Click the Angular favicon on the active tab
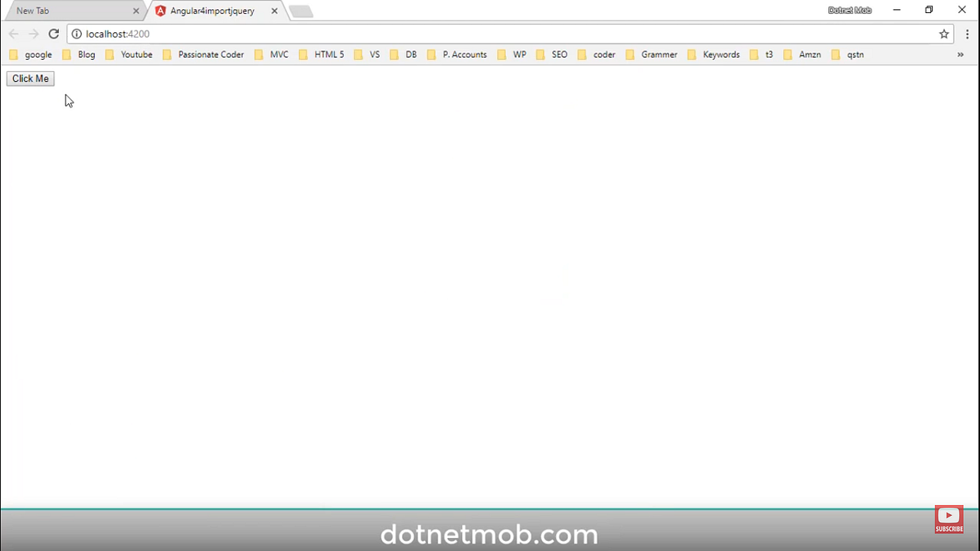This screenshot has height=551, width=980. pos(161,10)
